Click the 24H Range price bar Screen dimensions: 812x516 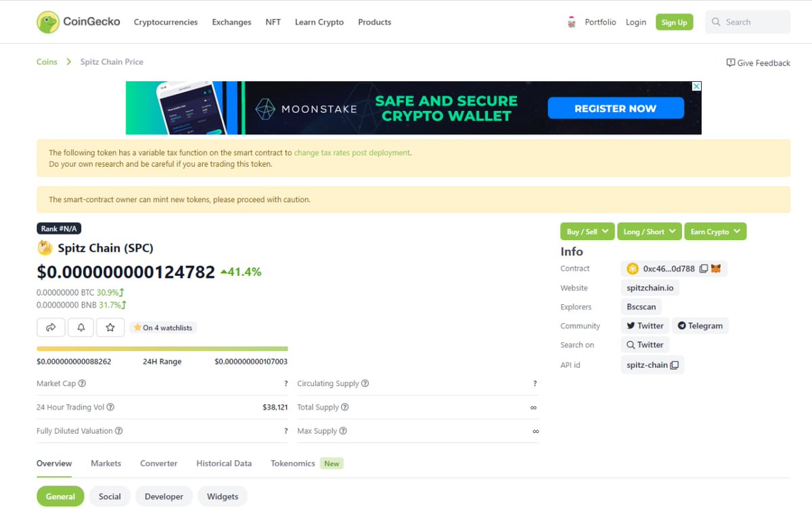click(x=162, y=349)
